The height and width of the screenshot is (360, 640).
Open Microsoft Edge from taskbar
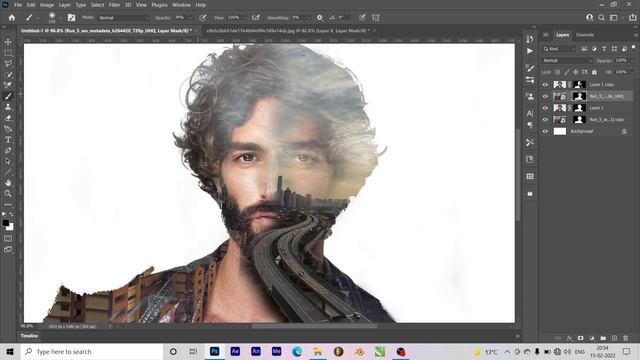click(297, 351)
